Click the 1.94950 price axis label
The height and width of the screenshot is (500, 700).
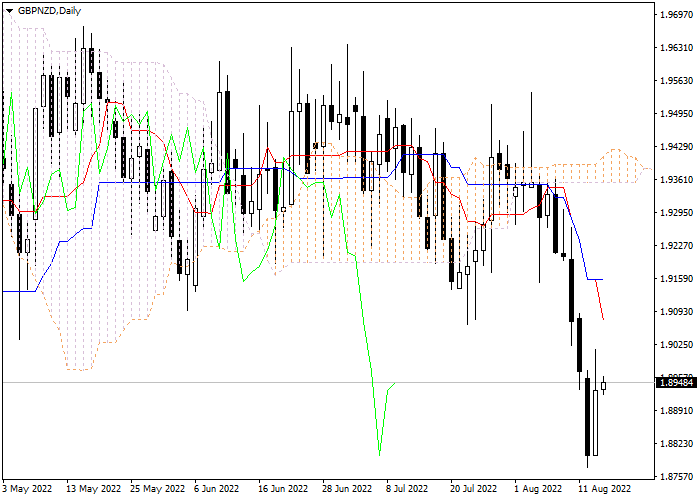[676, 114]
